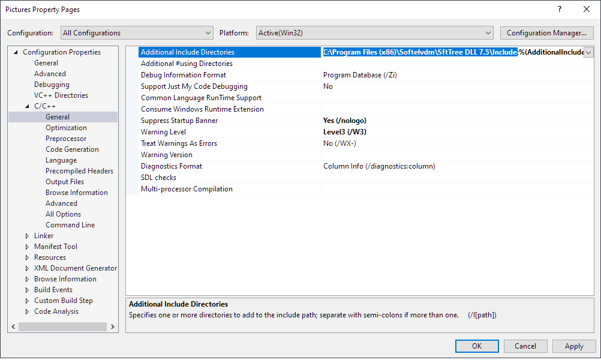The height and width of the screenshot is (360, 601).
Task: Select the Language page
Action: 61,160
